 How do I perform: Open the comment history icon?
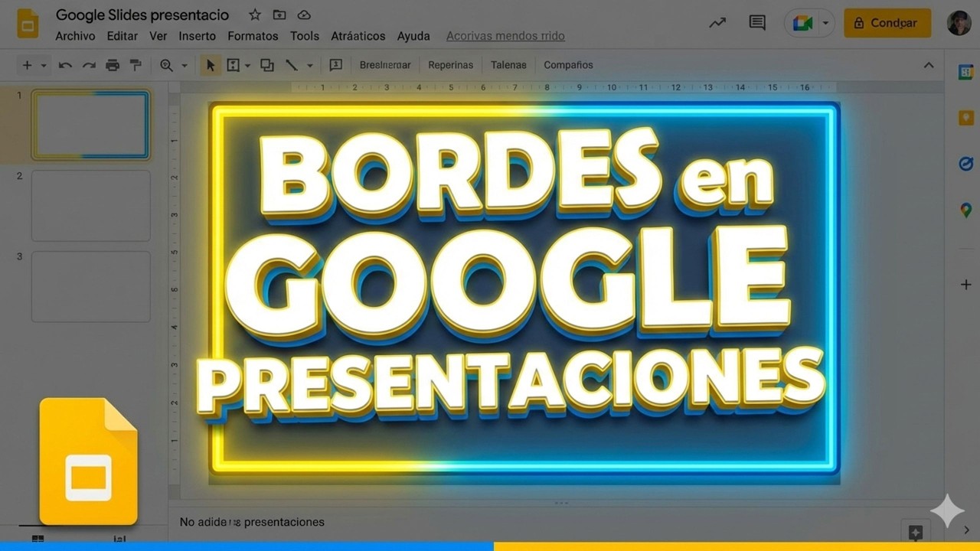757,23
